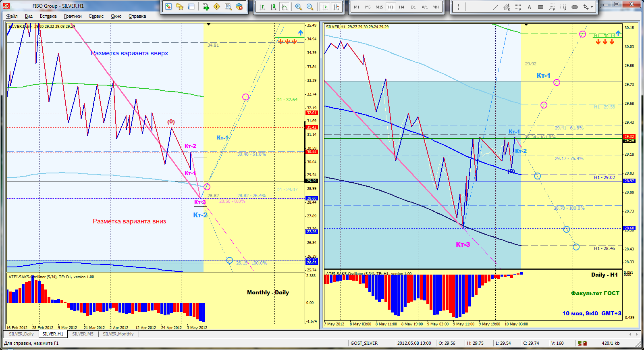This screenshot has width=644, height=350.
Task: Select the Fibonacci Retracement tool
Action: coord(518,7)
